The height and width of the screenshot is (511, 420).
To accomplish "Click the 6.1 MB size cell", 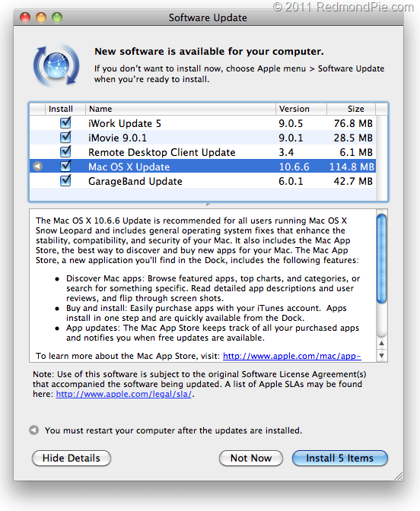I will click(x=356, y=152).
